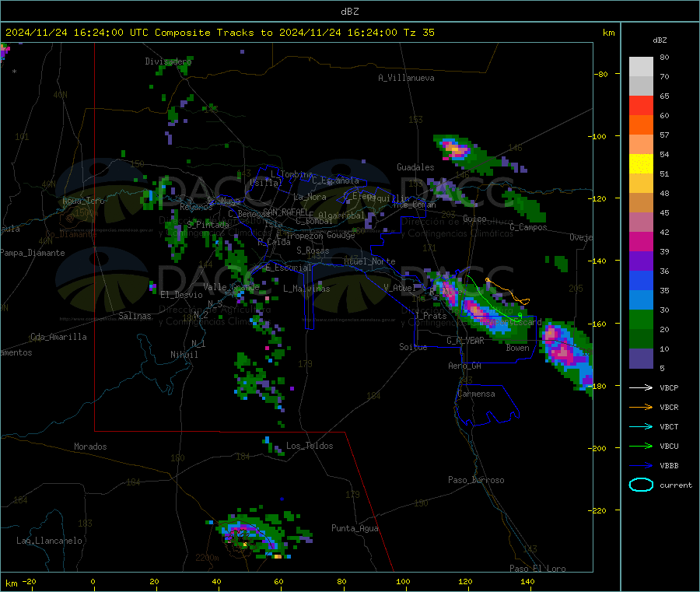Click the Punta_Agua map label
The width and height of the screenshot is (700, 592).
355,528
